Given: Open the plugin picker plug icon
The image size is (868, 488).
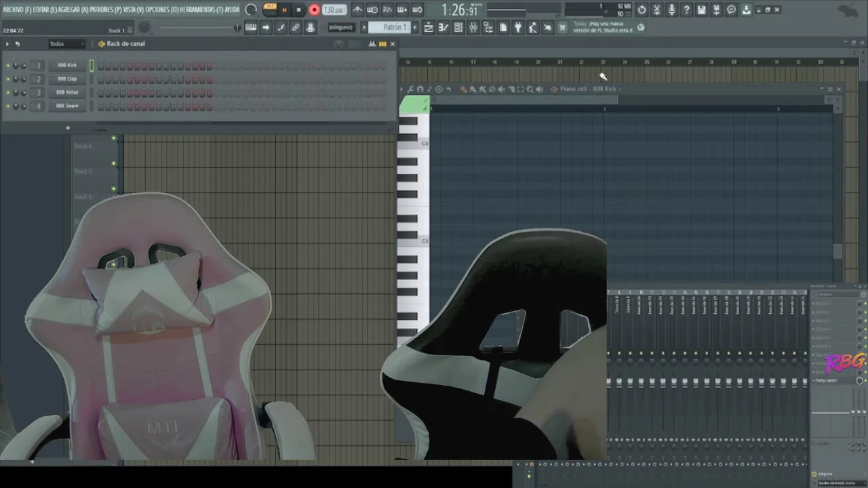Looking at the screenshot, I should (518, 28).
